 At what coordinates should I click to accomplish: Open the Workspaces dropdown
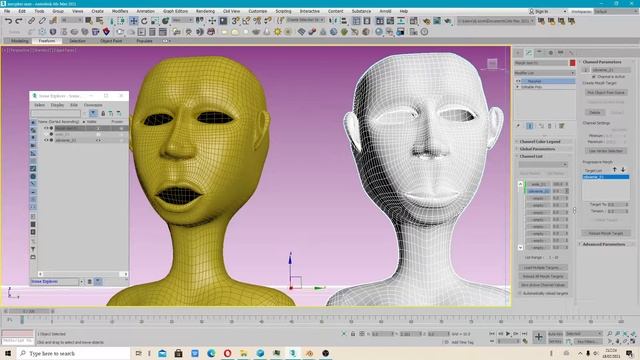click(x=615, y=11)
